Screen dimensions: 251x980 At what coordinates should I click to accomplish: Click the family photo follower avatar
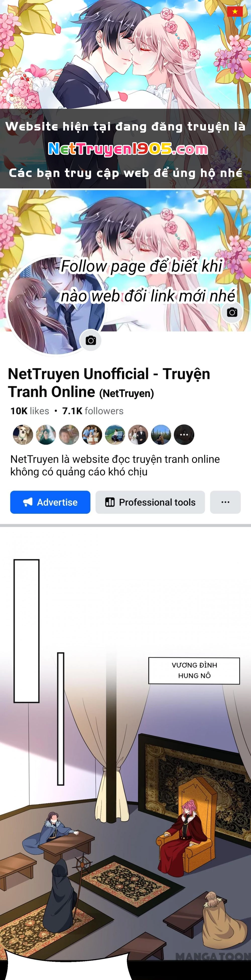tap(92, 434)
